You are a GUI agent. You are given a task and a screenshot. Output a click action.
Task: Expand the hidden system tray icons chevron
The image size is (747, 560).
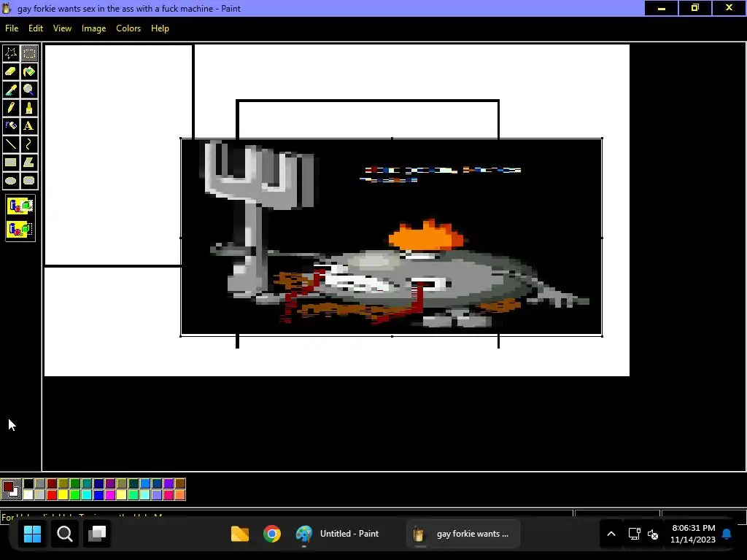click(611, 534)
